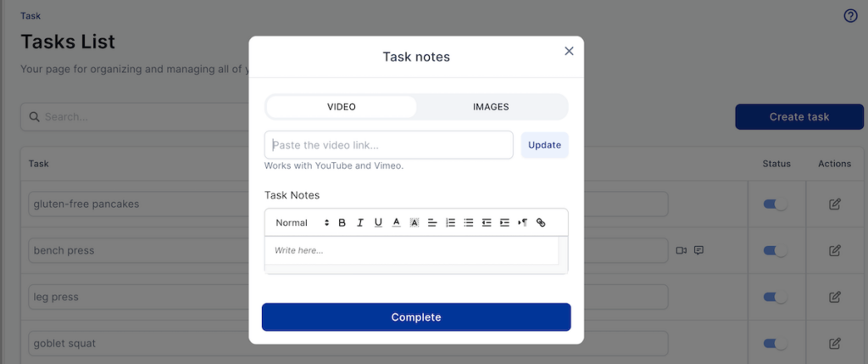This screenshot has width=868, height=364.
Task: Increase indent in the notes editor
Action: (504, 222)
